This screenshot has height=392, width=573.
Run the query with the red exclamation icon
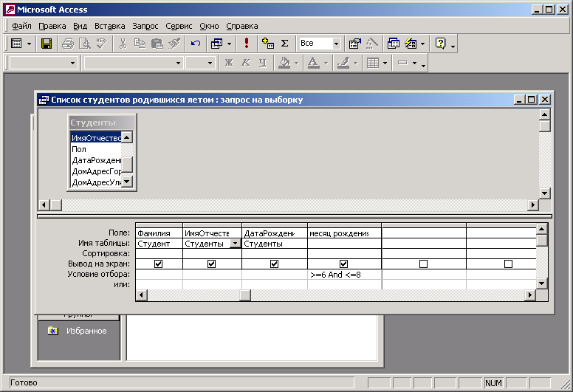coord(247,44)
